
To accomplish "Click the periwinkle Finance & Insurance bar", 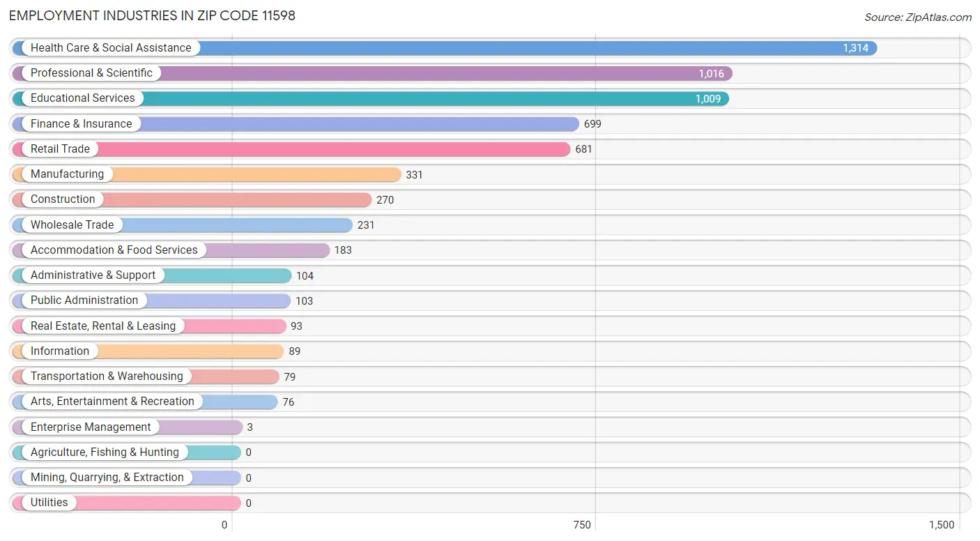I will coord(296,124).
